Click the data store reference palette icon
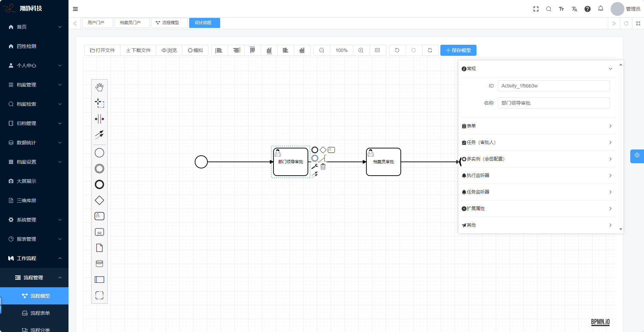644x332 pixels. [99, 263]
